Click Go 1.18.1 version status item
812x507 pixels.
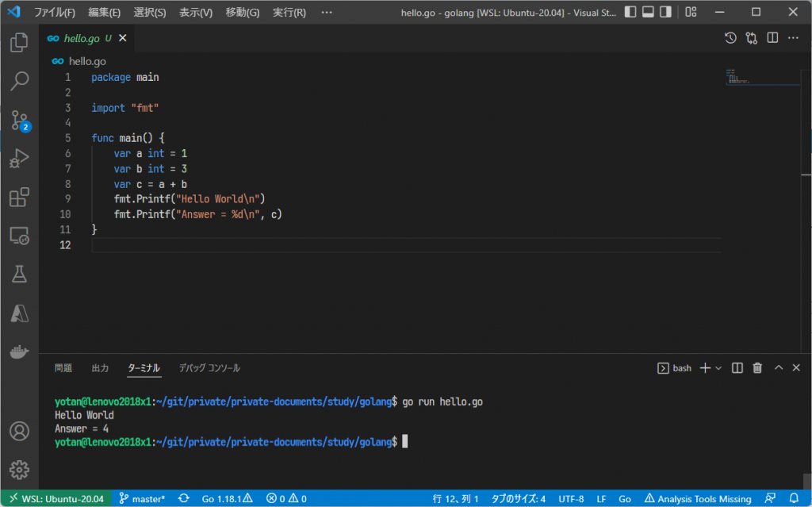click(x=227, y=499)
